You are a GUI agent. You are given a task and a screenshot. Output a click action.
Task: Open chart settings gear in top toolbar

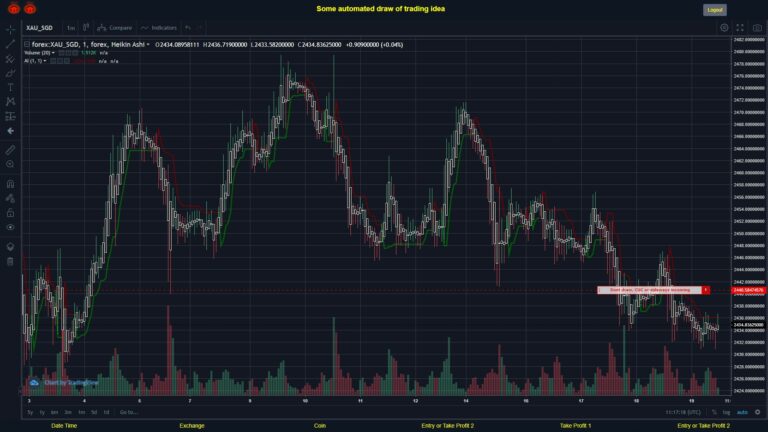(x=724, y=28)
